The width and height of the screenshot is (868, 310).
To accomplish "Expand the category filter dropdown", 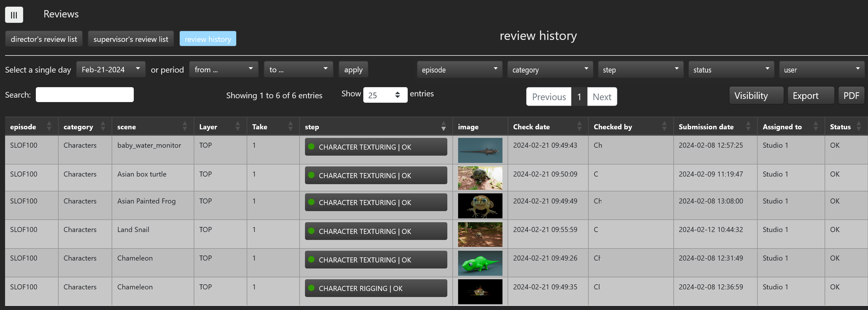I will (550, 69).
